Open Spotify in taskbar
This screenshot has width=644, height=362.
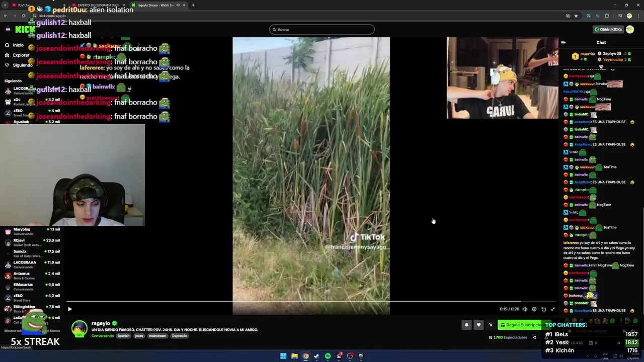pos(328,356)
